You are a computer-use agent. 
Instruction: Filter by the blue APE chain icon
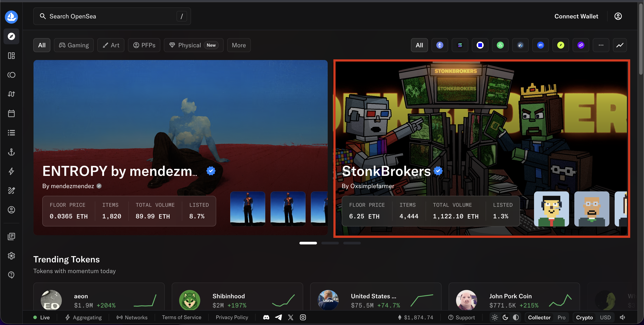tap(541, 45)
